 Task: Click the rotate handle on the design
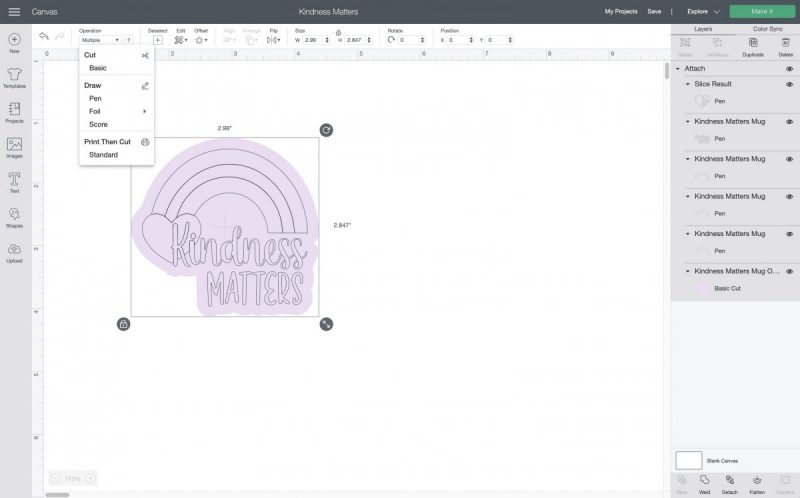click(326, 130)
